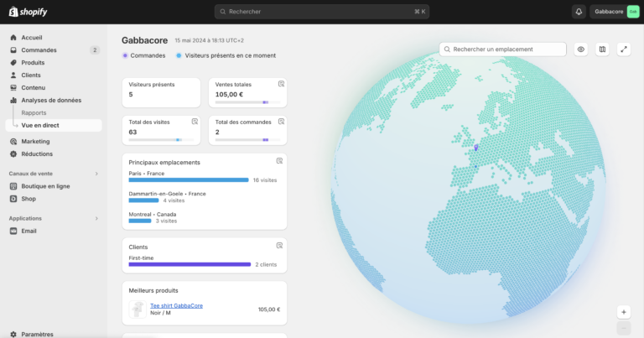Image resolution: width=644 pixels, height=338 pixels.
Task: Go to Commandes in the sidebar
Action: [39, 50]
